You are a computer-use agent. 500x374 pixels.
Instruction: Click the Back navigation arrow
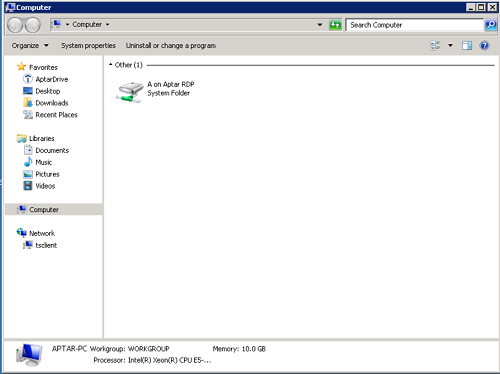pos(15,25)
